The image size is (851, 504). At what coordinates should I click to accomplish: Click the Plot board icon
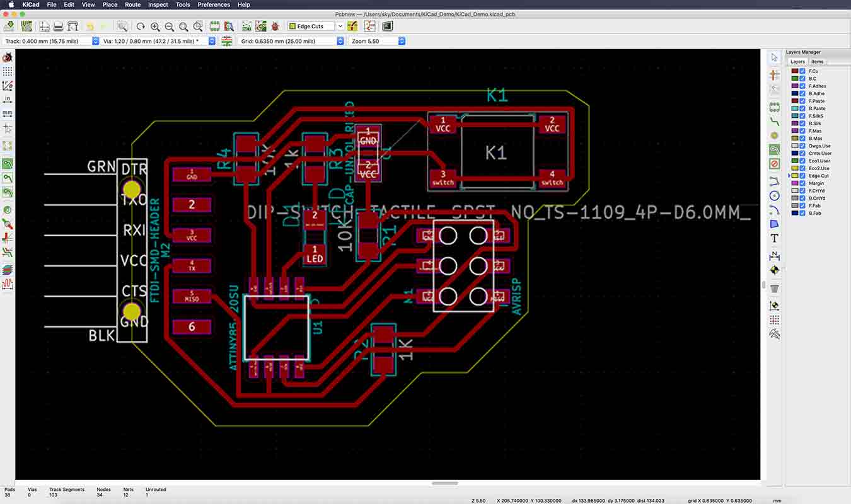[72, 26]
